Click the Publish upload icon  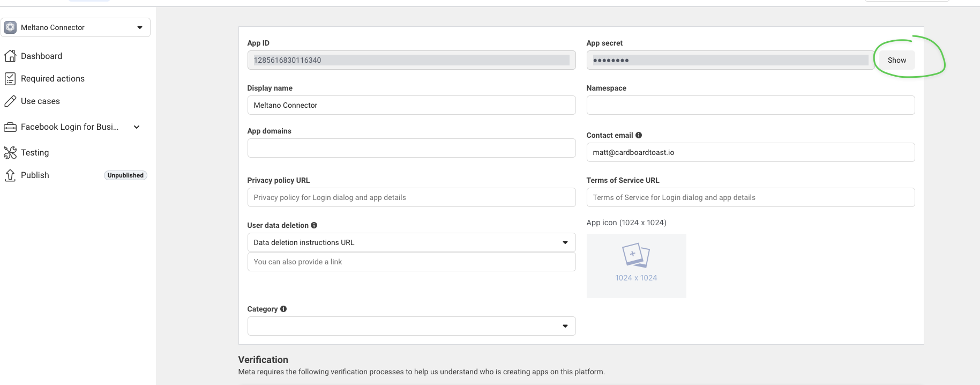click(10, 175)
